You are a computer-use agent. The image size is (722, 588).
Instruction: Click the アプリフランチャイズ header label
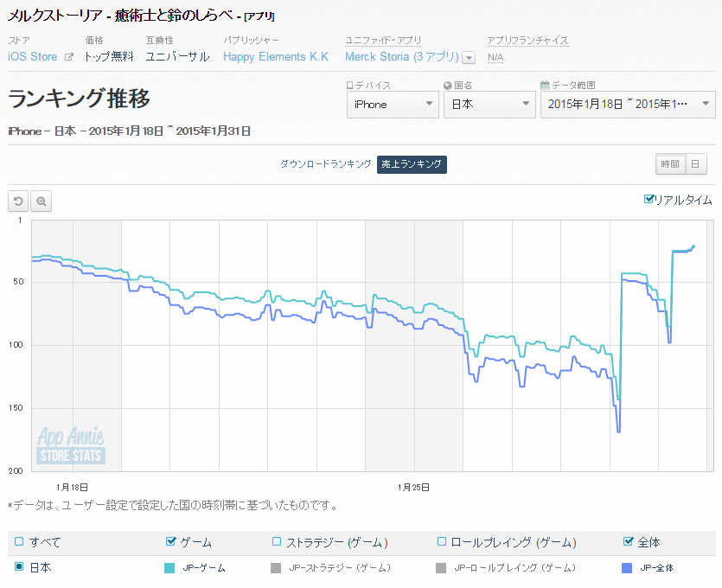(x=527, y=41)
